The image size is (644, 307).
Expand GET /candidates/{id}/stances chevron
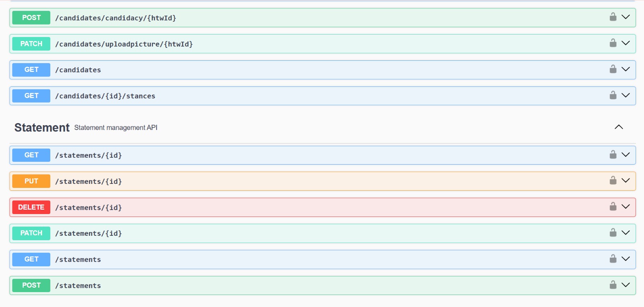[625, 95]
